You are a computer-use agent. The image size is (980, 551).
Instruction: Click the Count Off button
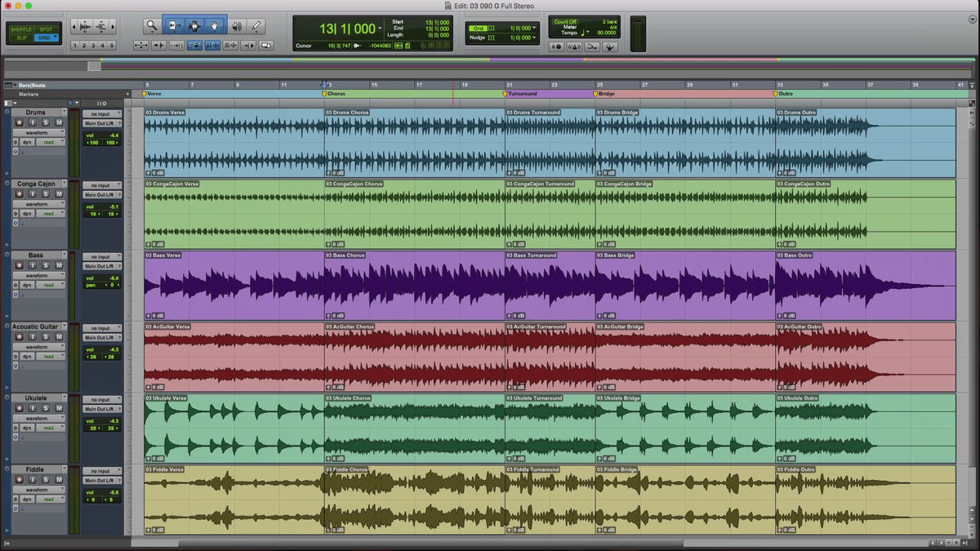click(x=564, y=22)
